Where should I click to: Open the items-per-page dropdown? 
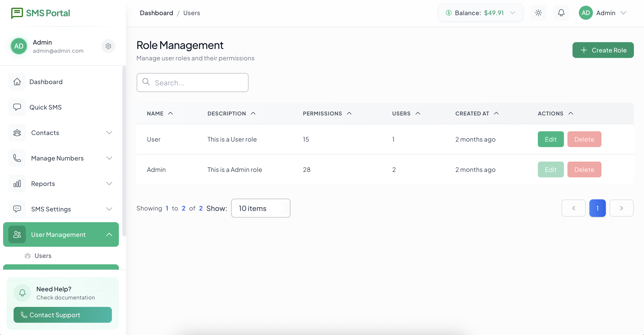pos(261,208)
